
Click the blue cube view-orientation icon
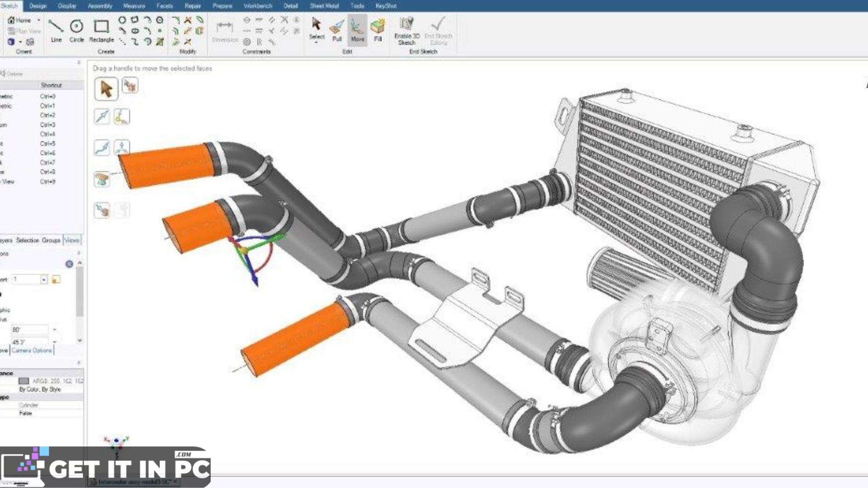[11, 42]
